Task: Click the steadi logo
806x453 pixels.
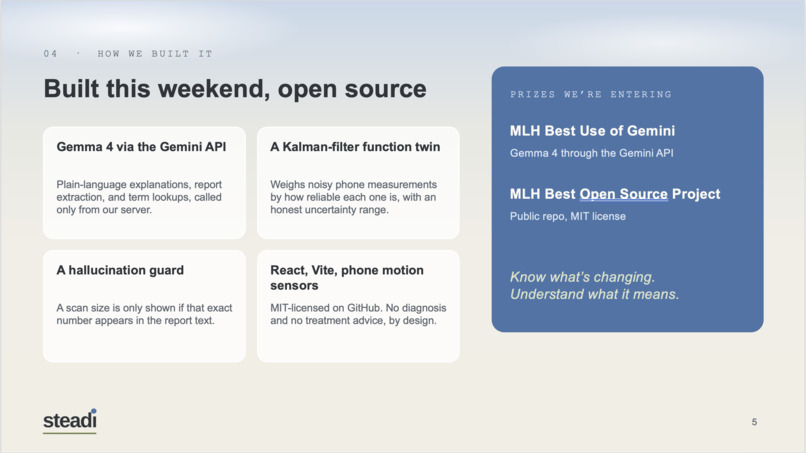Action: coord(70,421)
